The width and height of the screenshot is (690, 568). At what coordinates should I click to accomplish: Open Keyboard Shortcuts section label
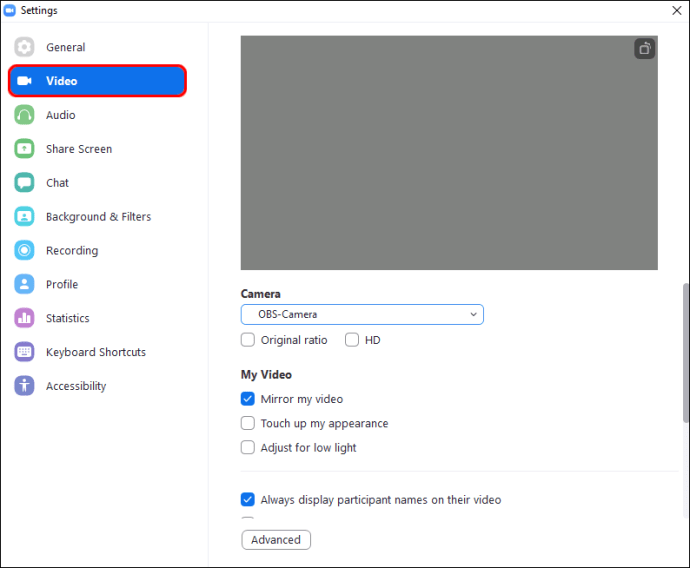tap(96, 352)
